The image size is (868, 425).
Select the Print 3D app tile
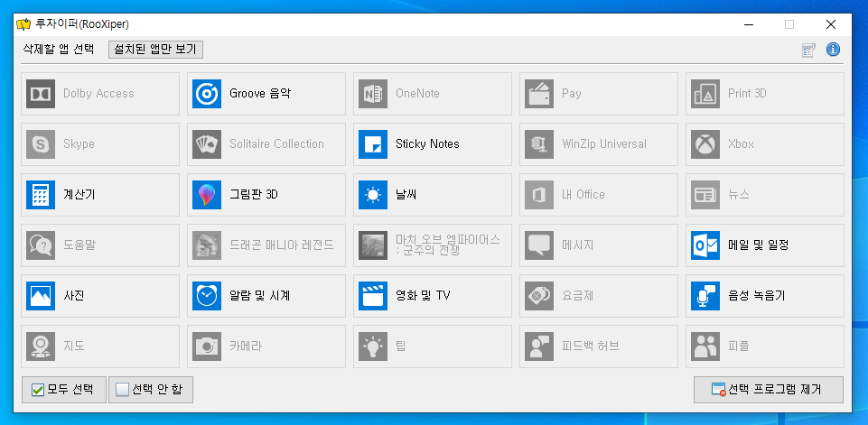pos(765,94)
